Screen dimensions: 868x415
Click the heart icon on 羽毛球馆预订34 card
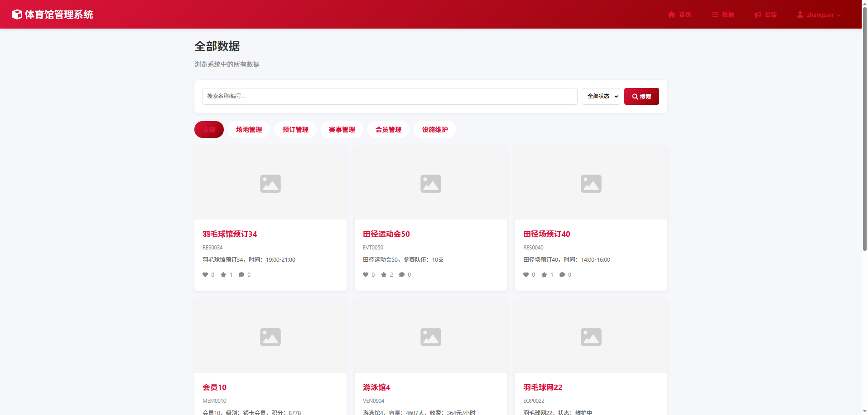pyautogui.click(x=205, y=275)
